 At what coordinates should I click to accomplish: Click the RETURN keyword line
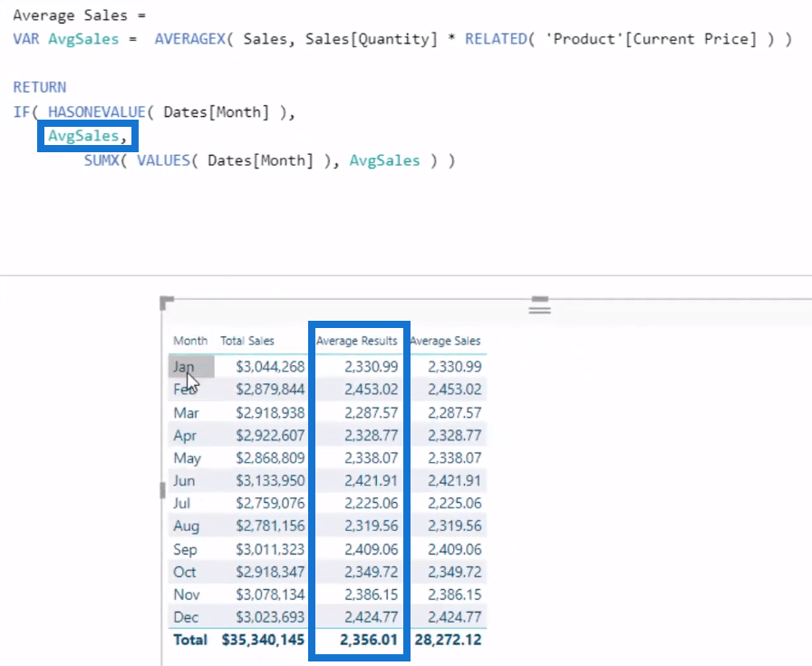40,87
